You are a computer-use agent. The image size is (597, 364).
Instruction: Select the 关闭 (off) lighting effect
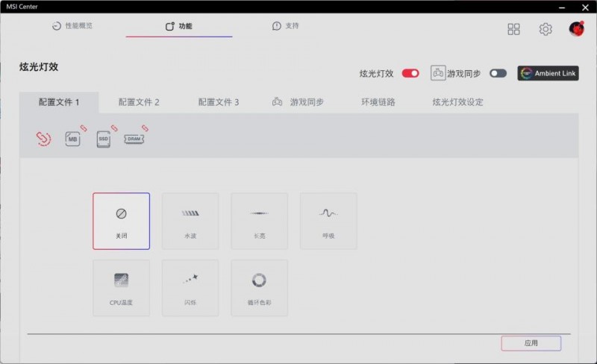pyautogui.click(x=121, y=221)
